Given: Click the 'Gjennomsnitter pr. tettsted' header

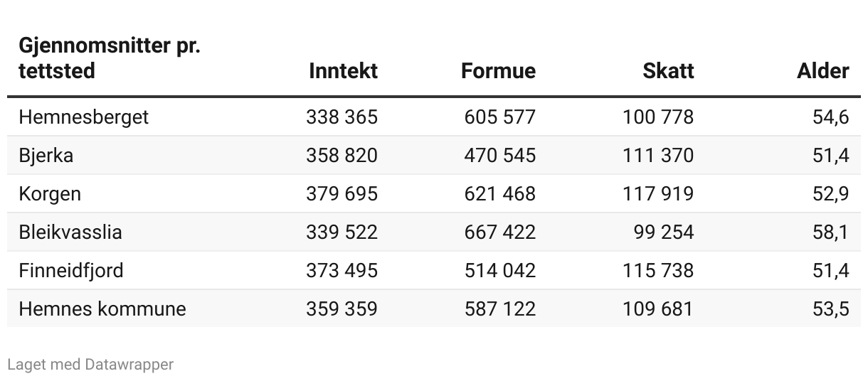Looking at the screenshot, I should [x=110, y=59].
